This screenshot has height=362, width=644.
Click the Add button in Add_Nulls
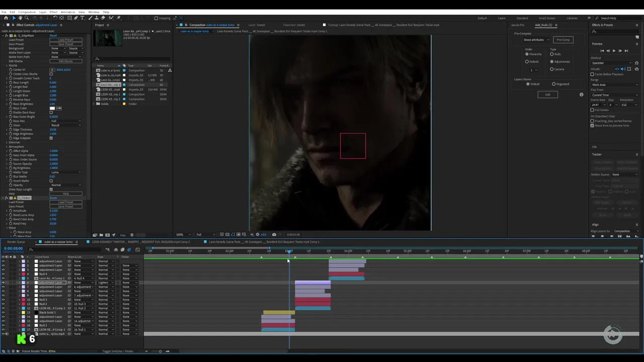coord(547,95)
